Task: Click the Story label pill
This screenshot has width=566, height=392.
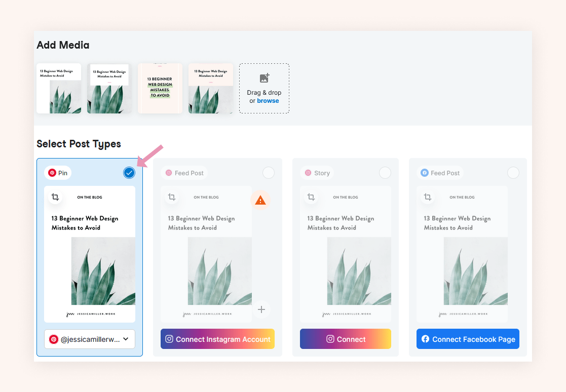Action: (317, 173)
